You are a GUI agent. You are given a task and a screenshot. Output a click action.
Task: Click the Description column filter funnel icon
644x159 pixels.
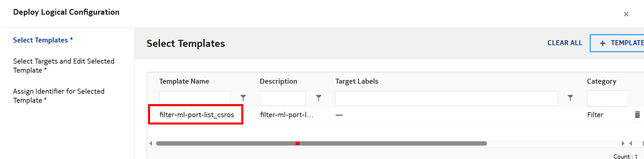pos(318,98)
